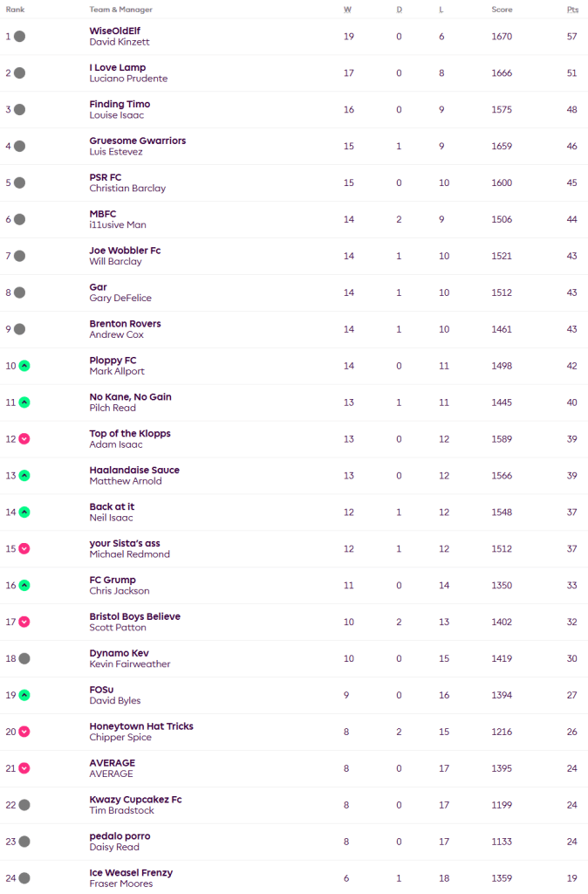Open the Kwazy Cupcakez Fc team
Screen dimensions: 588x894
click(x=135, y=800)
